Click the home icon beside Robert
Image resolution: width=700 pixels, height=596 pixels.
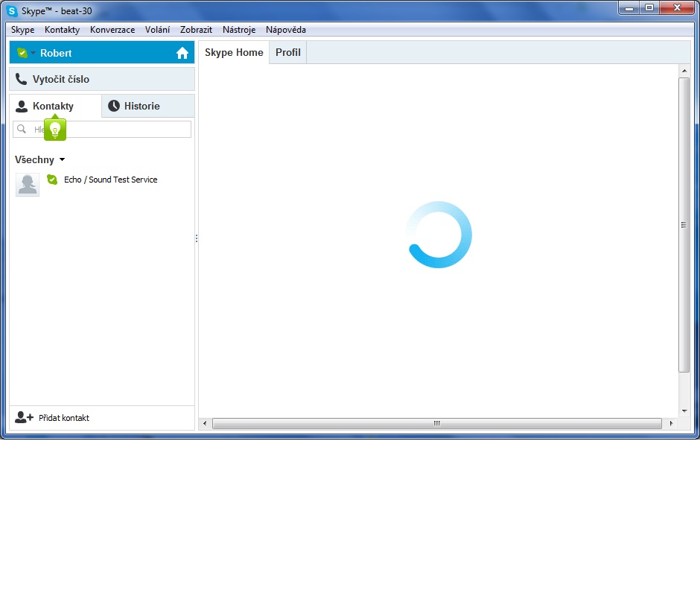tap(182, 53)
